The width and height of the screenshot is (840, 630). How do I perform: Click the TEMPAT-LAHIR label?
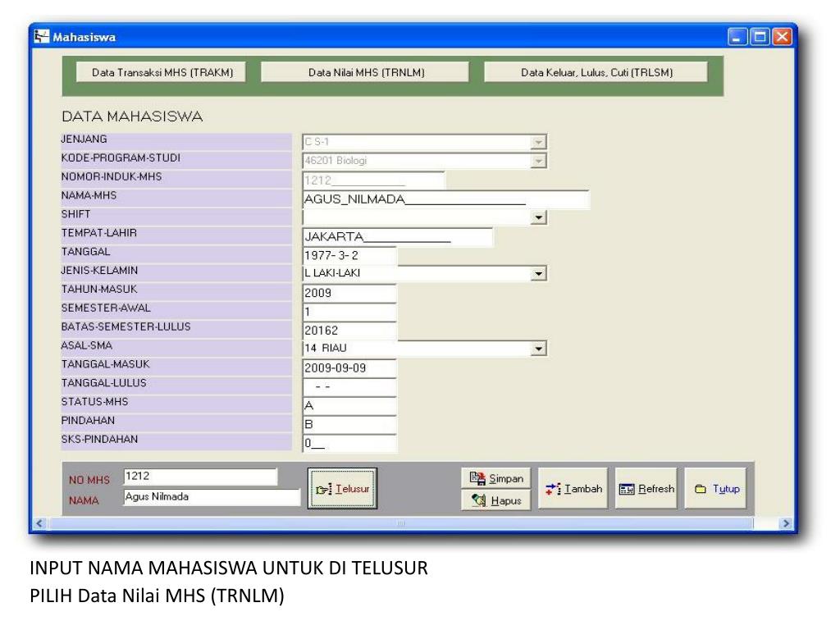pyautogui.click(x=99, y=233)
